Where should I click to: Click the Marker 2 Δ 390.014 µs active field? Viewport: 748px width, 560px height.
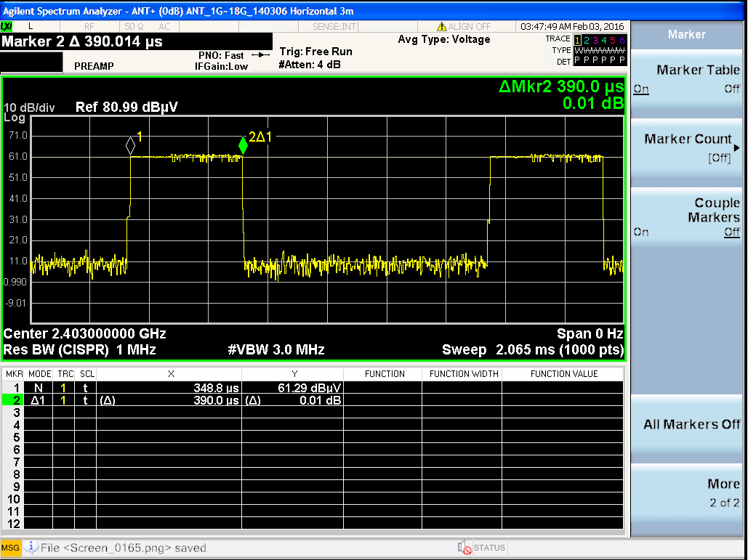click(82, 41)
